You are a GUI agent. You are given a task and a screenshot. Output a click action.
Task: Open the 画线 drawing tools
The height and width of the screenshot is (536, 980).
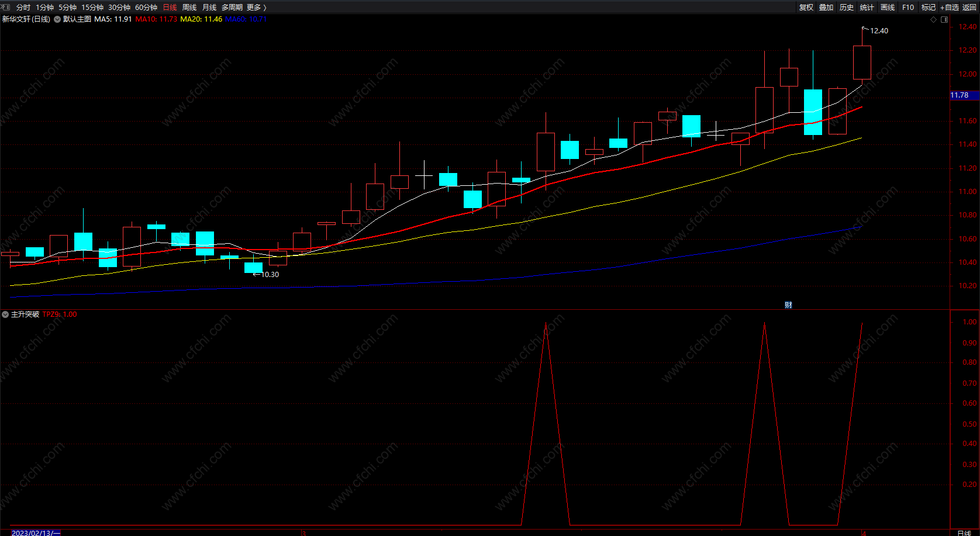click(x=888, y=7)
